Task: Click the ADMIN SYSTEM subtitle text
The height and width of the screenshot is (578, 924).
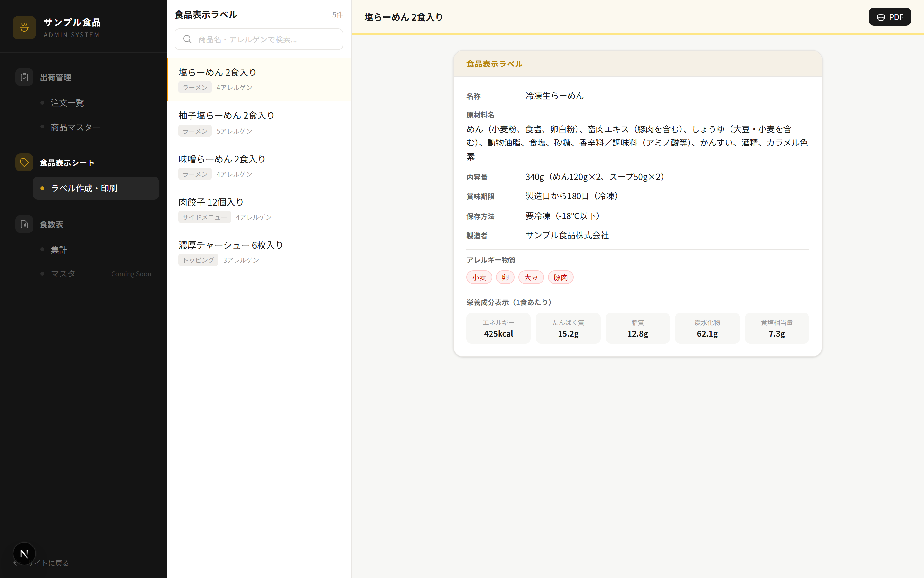Action: pos(72,35)
